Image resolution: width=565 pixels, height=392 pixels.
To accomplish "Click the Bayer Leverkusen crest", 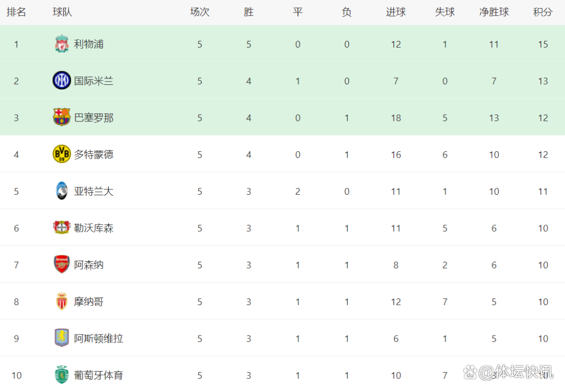I will coord(62,228).
